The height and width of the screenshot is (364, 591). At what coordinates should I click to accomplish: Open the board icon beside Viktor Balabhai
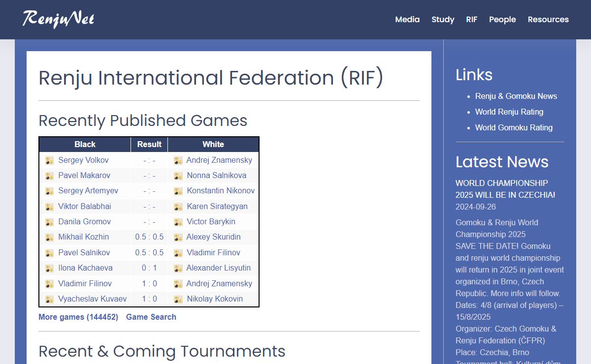coord(49,207)
